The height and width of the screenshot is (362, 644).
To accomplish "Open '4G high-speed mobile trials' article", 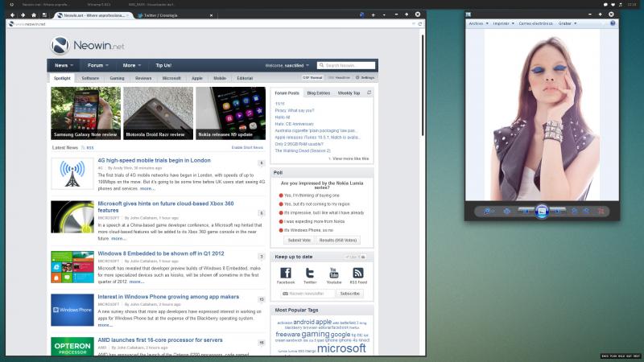I will pos(154,160).
